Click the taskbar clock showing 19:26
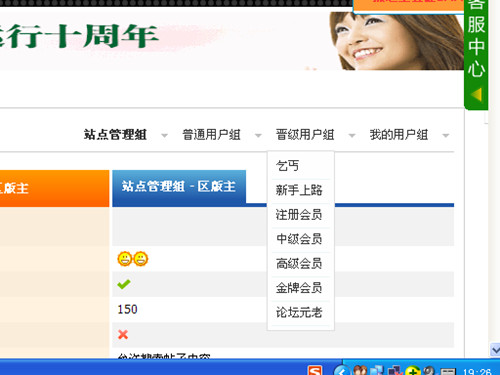This screenshot has width=500, height=375. pyautogui.click(x=477, y=371)
